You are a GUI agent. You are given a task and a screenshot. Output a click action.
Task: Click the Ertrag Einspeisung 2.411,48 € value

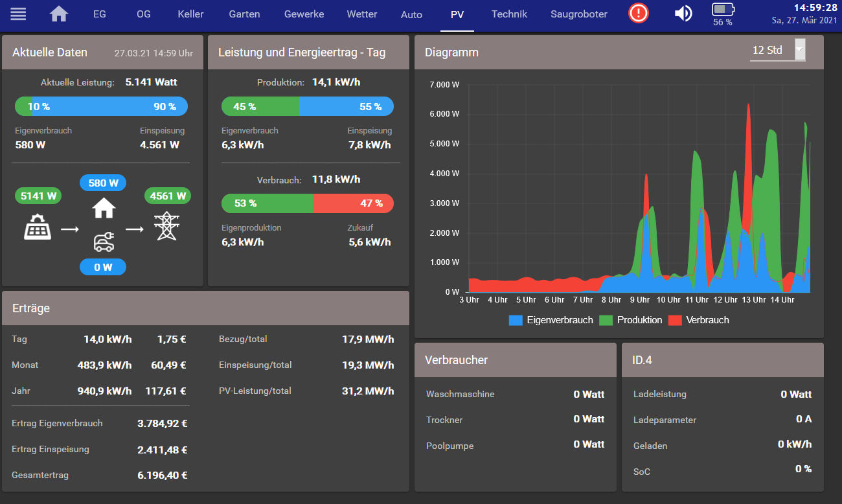tap(162, 449)
